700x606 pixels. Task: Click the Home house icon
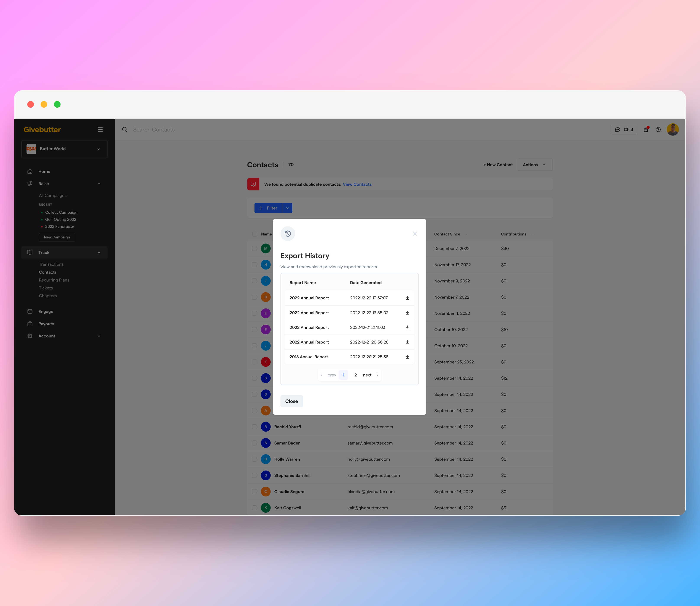(30, 171)
